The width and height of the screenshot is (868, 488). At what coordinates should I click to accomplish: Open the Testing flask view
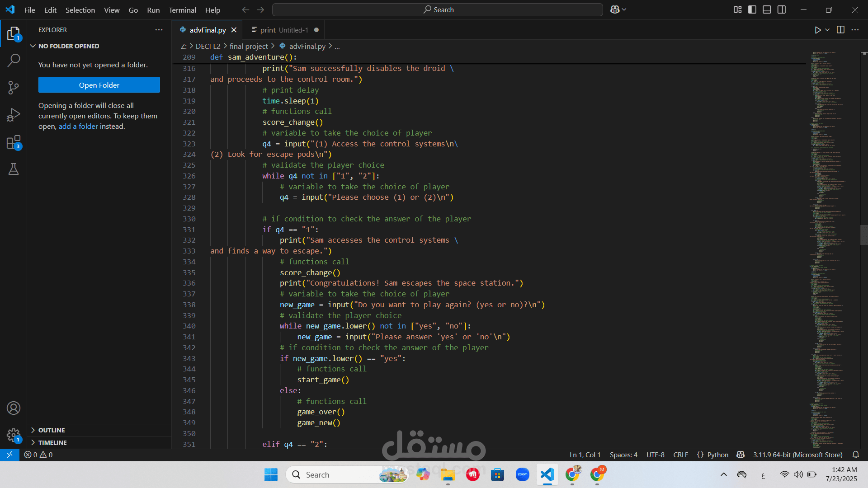(14, 169)
